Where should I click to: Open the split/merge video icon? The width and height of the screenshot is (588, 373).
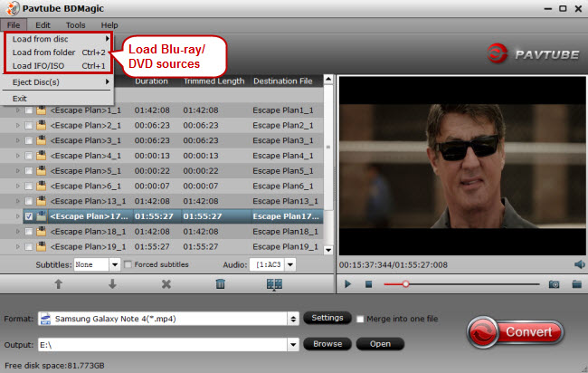(x=274, y=284)
